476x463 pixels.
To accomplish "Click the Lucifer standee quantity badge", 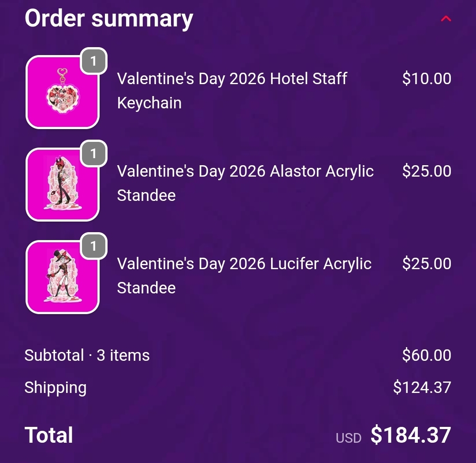I will [93, 246].
